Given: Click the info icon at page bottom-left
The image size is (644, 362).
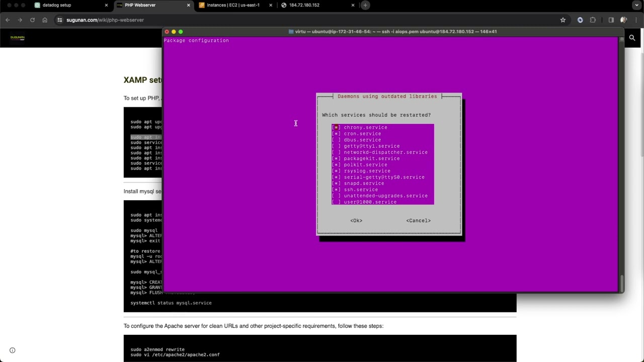Looking at the screenshot, I should click(13, 350).
